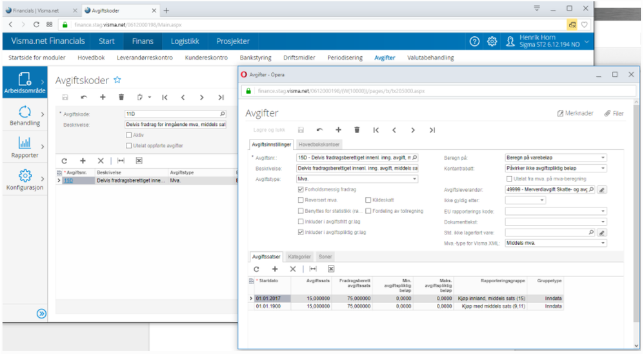Export Avgiftssatser grid to Excel
Viewport: 644px width, 354px height.
click(331, 269)
